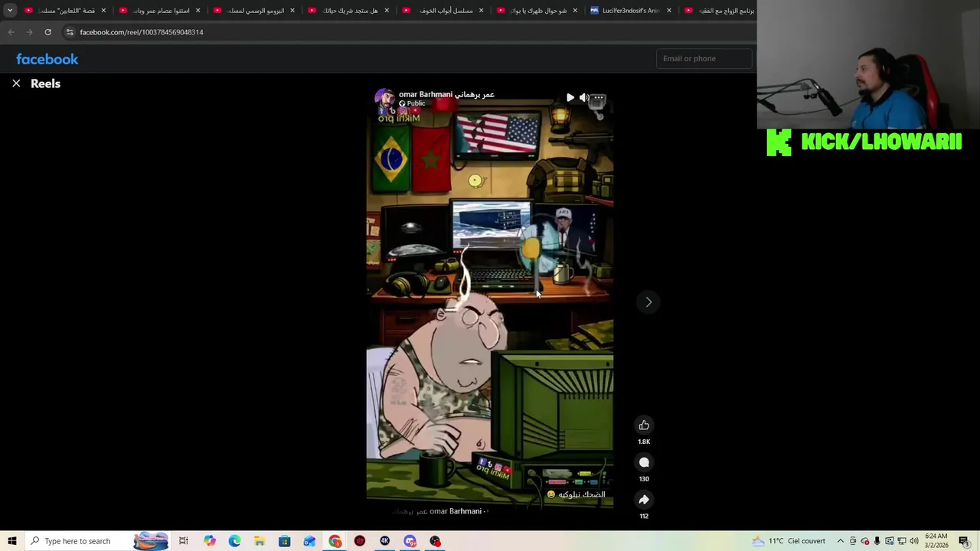
Task: Close the Lucilfer3ndosif's Anim tab
Action: point(669,11)
